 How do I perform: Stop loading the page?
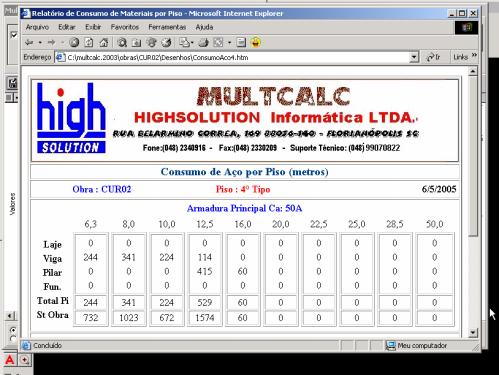pyautogui.click(x=74, y=42)
